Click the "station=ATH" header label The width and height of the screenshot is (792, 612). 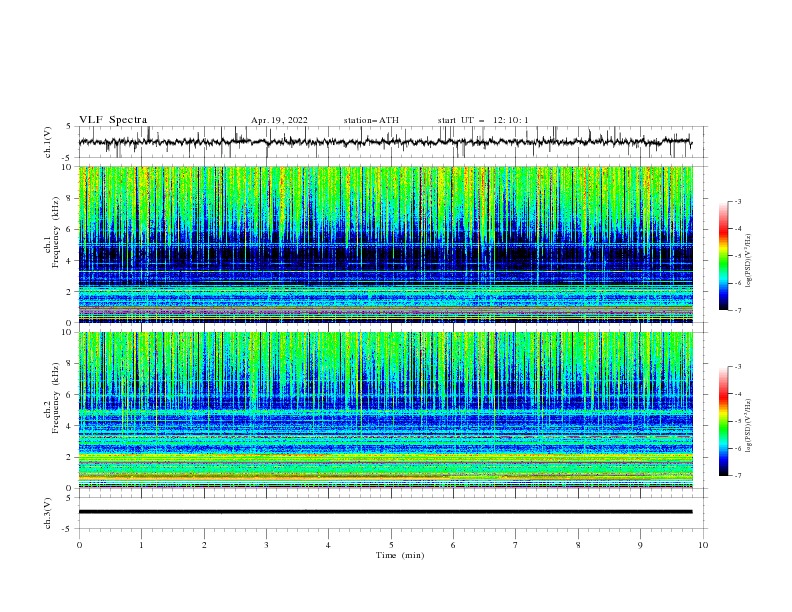[371, 120]
